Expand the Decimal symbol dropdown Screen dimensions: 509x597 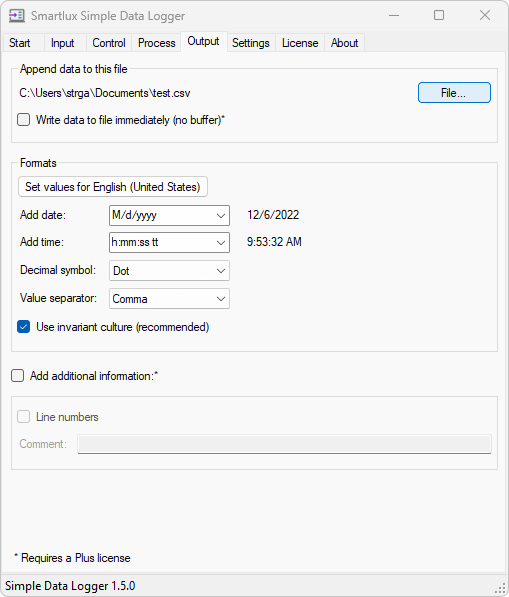[x=169, y=271]
